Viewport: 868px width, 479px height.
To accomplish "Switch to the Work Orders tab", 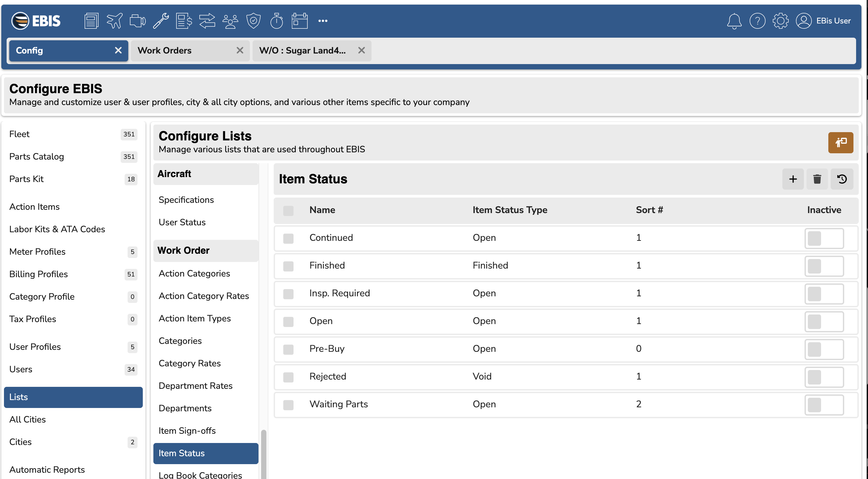I will pyautogui.click(x=164, y=51).
